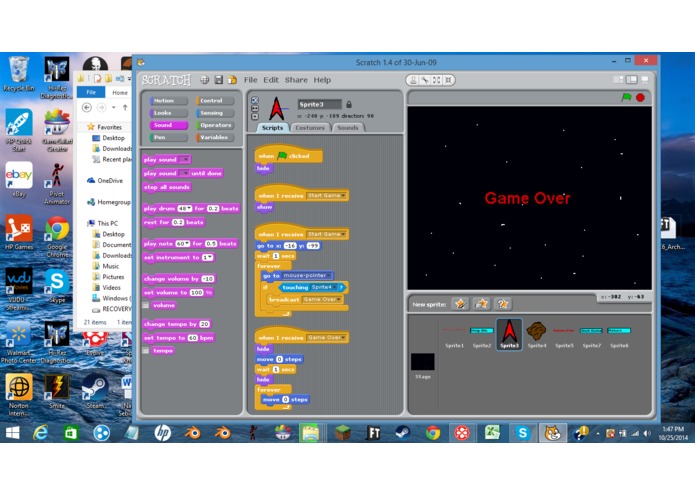The image size is (695, 494).
Task: Show the Variables blocks category
Action: [x=215, y=137]
